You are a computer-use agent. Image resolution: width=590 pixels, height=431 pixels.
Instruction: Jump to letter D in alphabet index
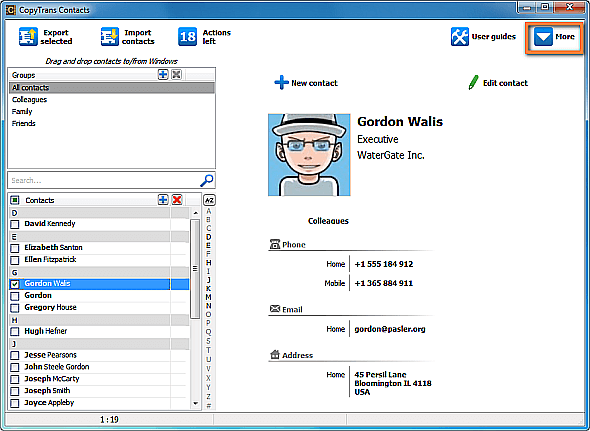tap(209, 237)
